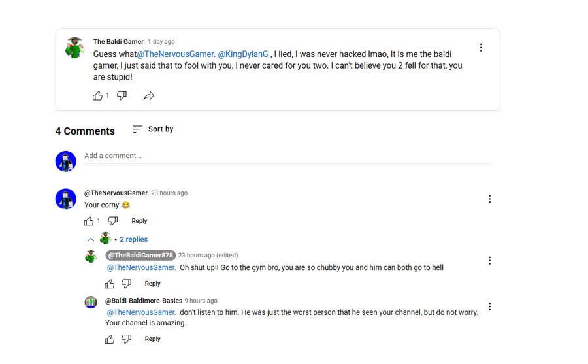Dislike Baldi-Baldimore-Basics' reply
This screenshot has width=588, height=364.
(x=127, y=339)
